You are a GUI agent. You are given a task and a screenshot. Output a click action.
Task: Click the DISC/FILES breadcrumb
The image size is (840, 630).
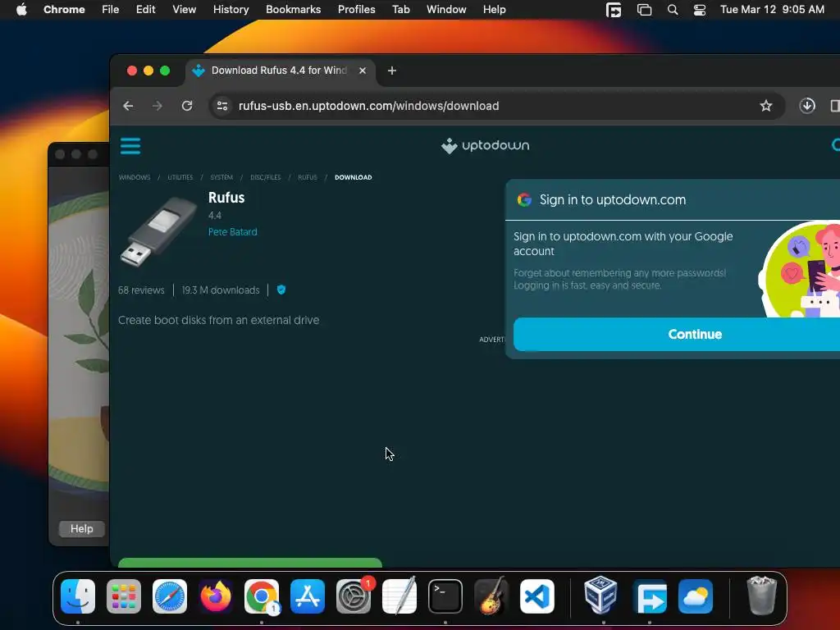(265, 177)
